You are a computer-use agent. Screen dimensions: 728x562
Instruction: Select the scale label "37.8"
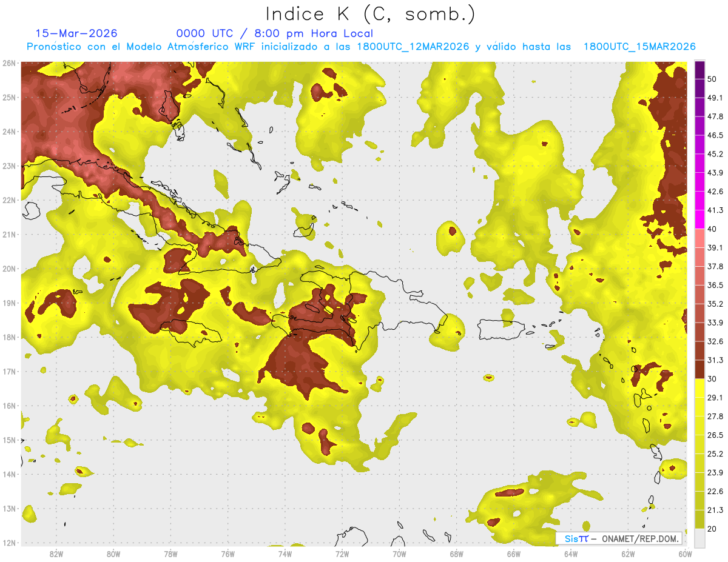[x=715, y=266]
